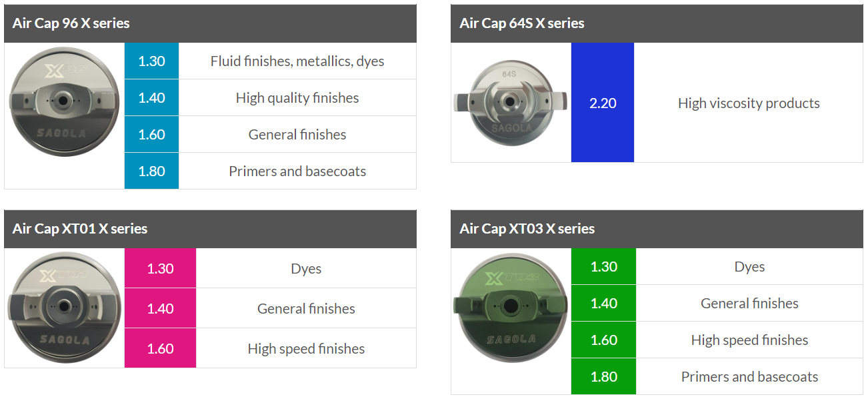Image resolution: width=868 pixels, height=399 pixels.
Task: Click 'General finishes' in Air Cap 96 table
Action: click(x=297, y=134)
